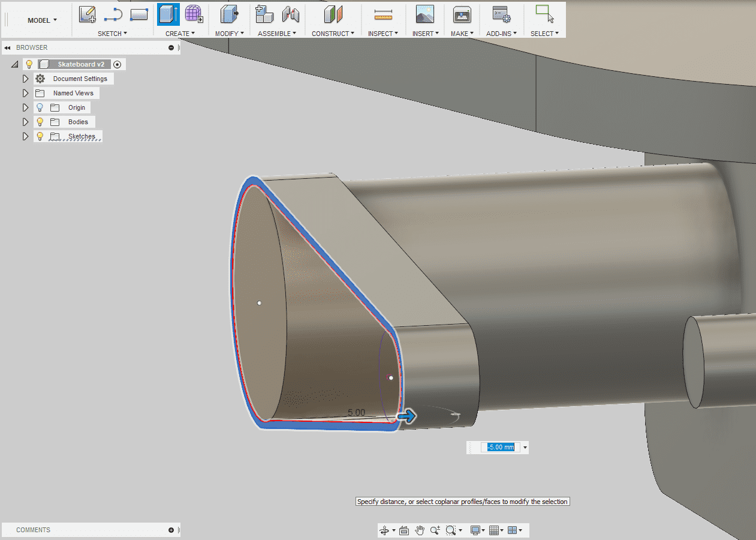Click the Joint assemble icon
This screenshot has width=756, height=540.
coord(290,14)
